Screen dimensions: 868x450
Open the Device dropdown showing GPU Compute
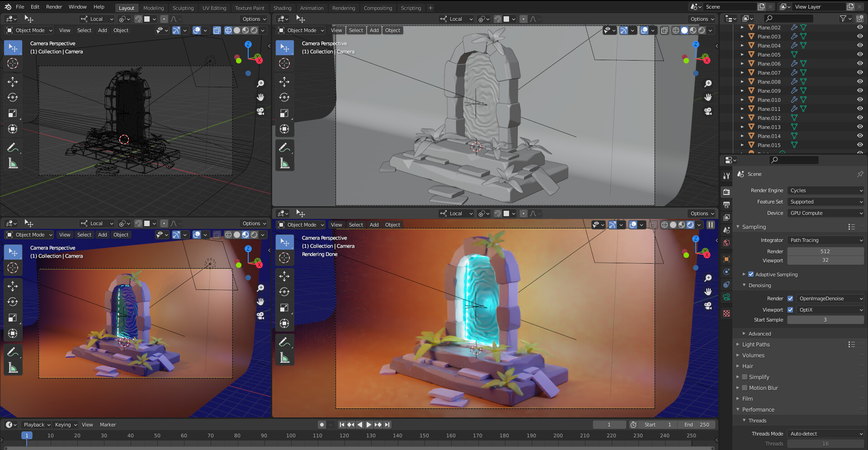click(x=826, y=213)
